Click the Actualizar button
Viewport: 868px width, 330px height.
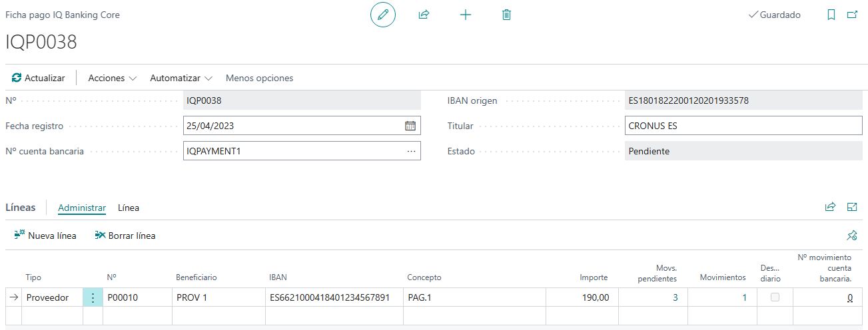pos(39,78)
